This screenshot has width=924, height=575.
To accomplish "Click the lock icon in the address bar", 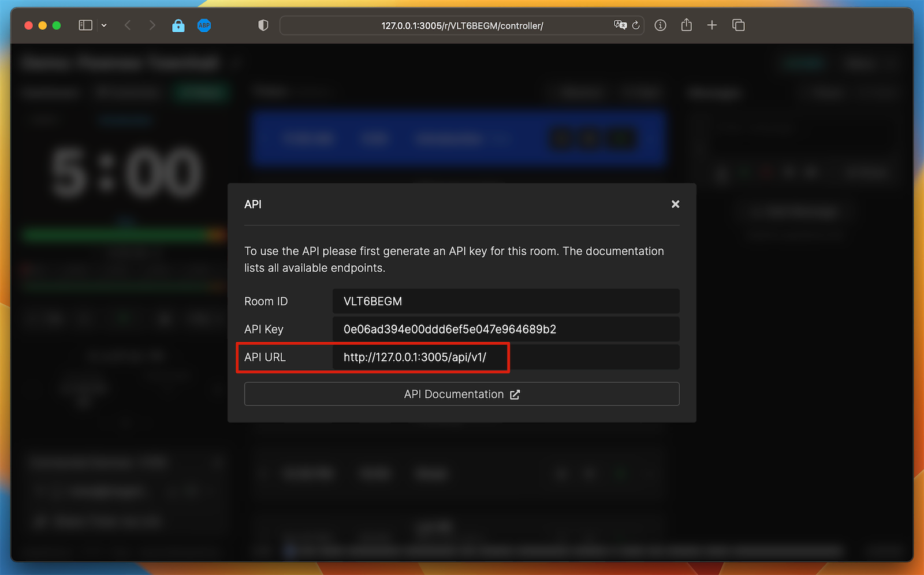I will point(178,25).
